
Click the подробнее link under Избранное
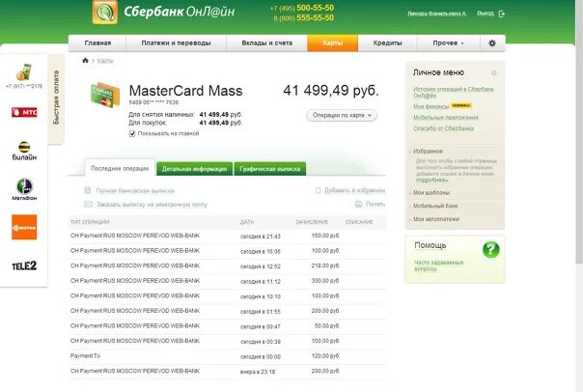point(431,180)
